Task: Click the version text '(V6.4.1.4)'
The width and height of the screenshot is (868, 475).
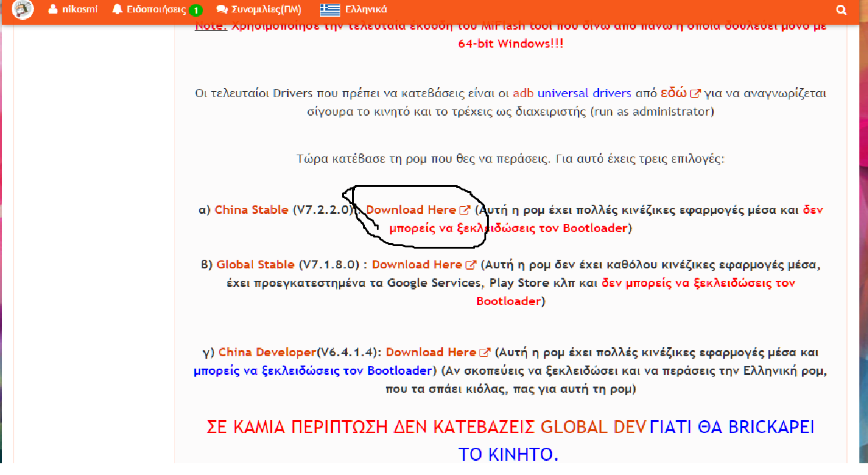Action: coord(348,353)
